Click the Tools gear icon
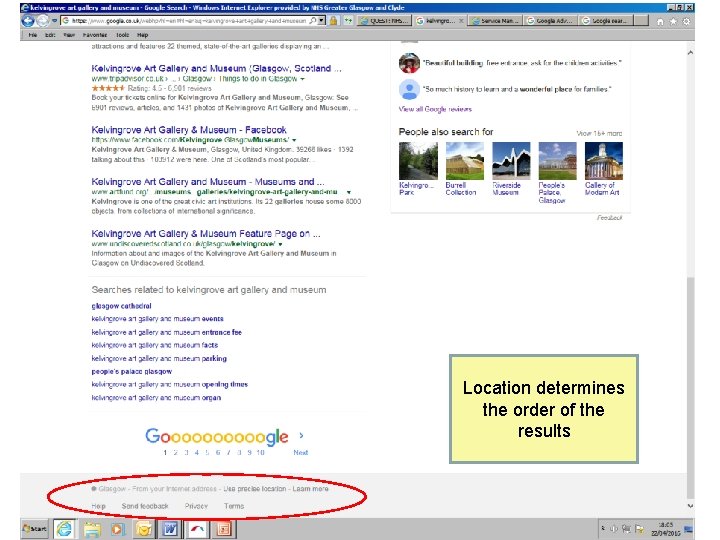The image size is (720, 540). point(686,22)
